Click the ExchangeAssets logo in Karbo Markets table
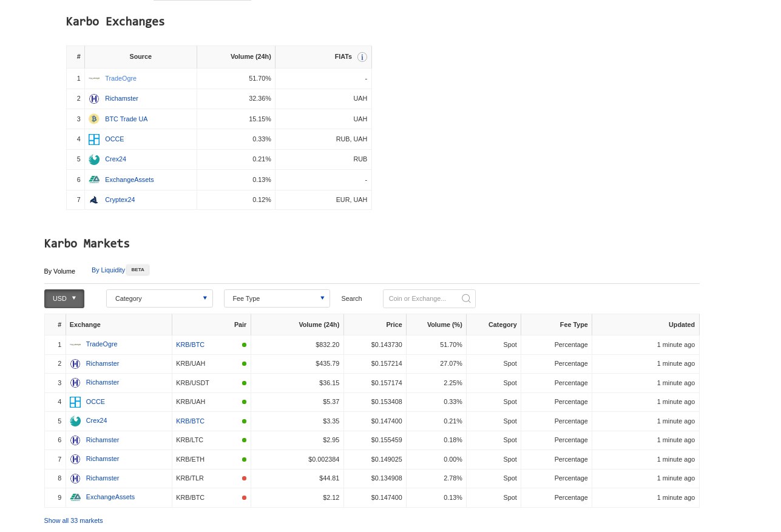Screen dimensions: 781x532 click(75, 497)
